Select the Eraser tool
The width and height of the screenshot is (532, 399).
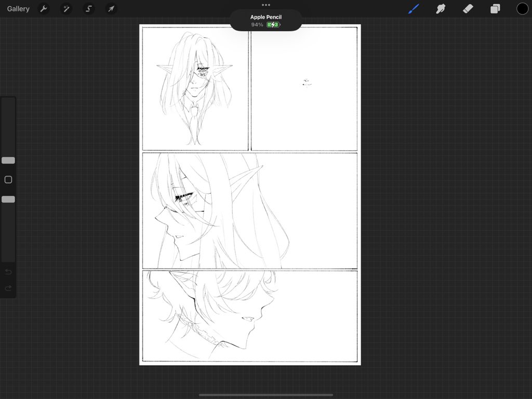[468, 9]
